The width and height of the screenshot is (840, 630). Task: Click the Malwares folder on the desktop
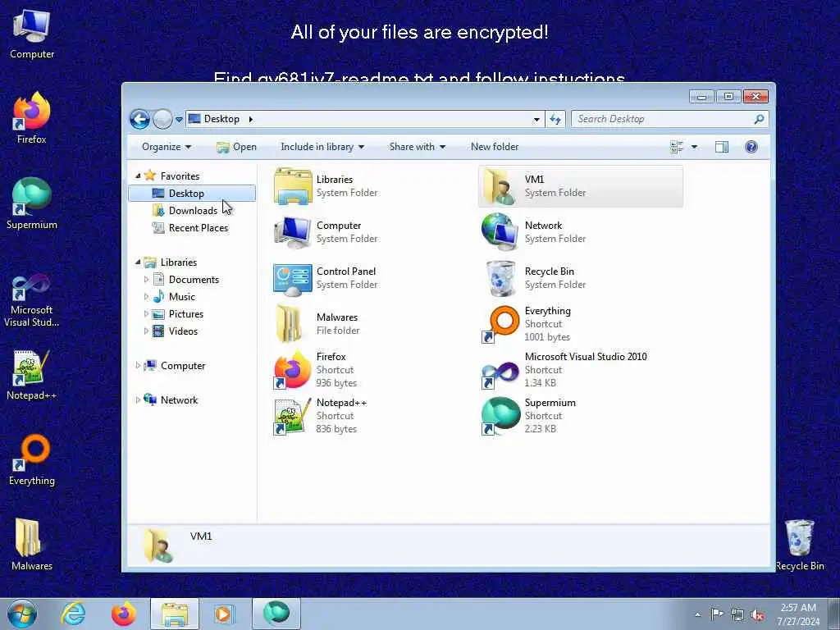click(32, 545)
